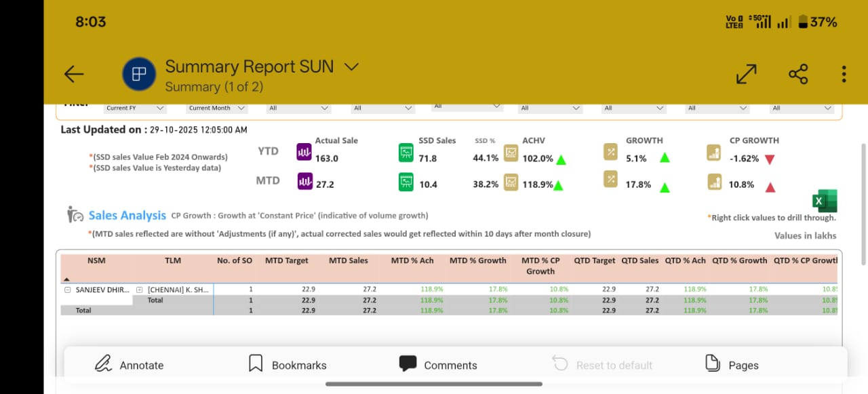Image resolution: width=868 pixels, height=394 pixels.
Task: Tap the YTD Actual Sale purple icon
Action: pos(304,153)
